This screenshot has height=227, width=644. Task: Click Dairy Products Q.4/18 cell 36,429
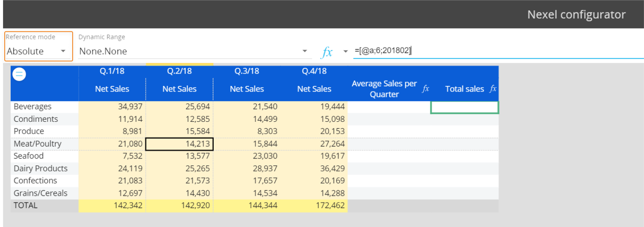coord(314,168)
